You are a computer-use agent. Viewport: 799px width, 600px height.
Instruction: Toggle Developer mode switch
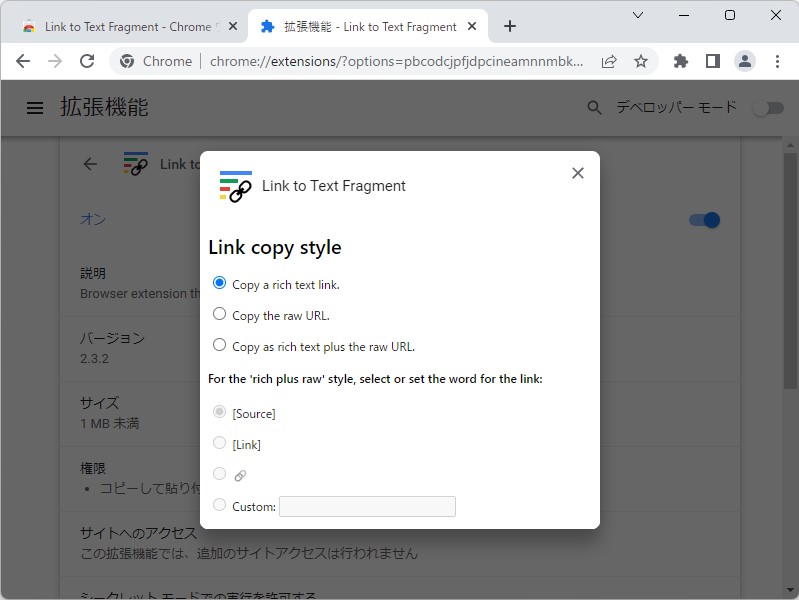769,108
